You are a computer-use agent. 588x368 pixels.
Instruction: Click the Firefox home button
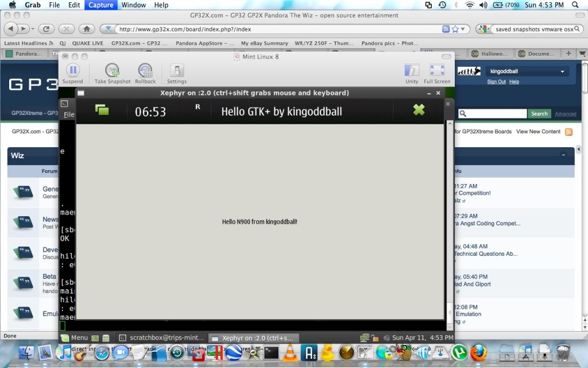pos(86,29)
